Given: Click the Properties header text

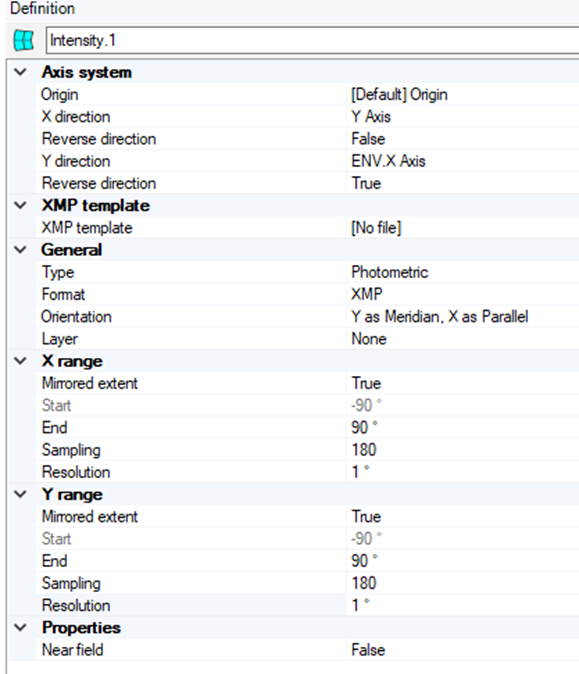Looking at the screenshot, I should click(81, 628).
